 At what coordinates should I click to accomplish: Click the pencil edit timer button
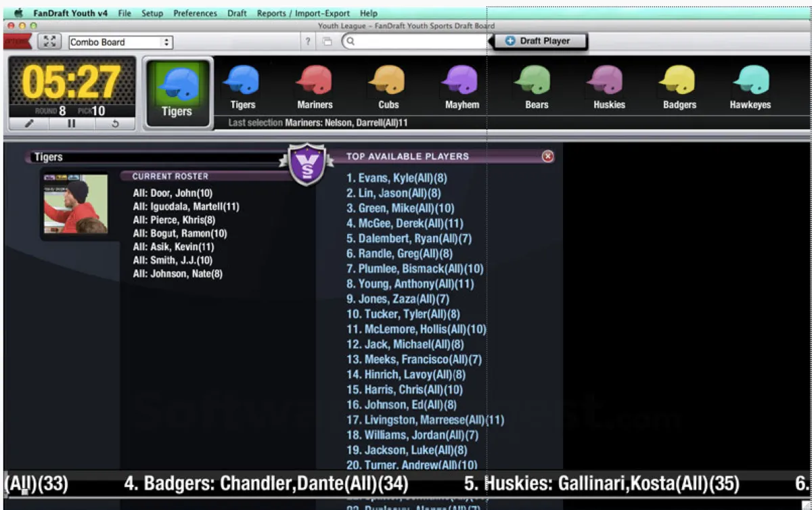coord(29,124)
